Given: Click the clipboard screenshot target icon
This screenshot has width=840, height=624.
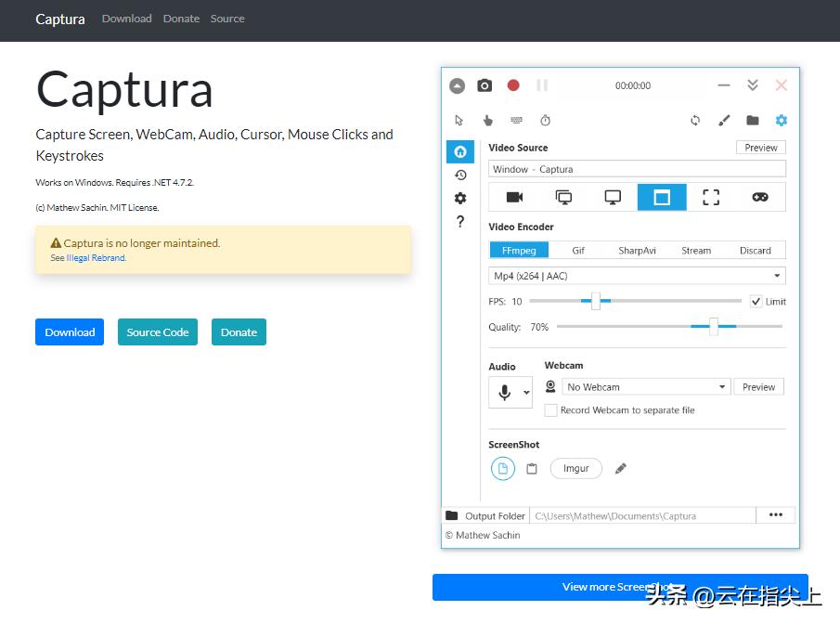Looking at the screenshot, I should (x=532, y=469).
